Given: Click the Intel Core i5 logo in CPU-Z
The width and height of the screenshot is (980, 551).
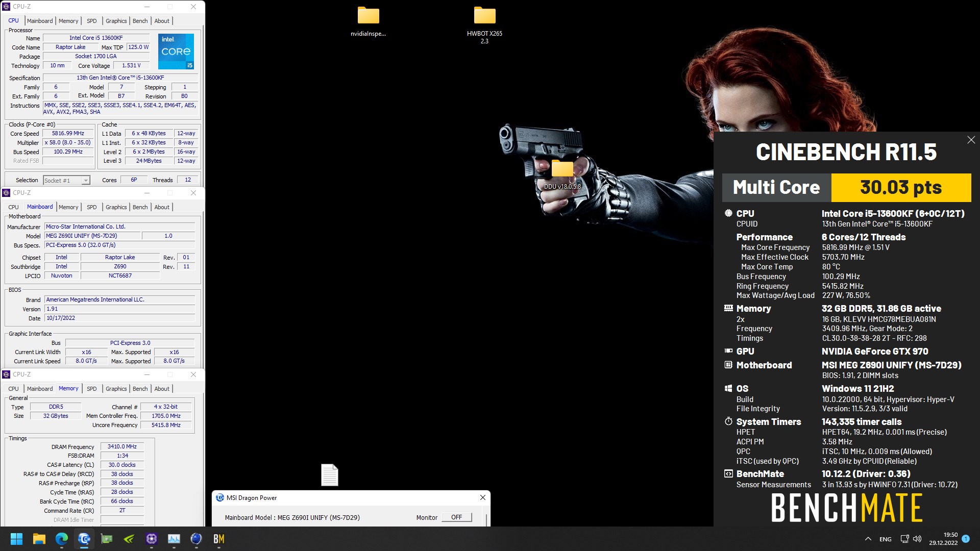Looking at the screenshot, I should click(176, 52).
